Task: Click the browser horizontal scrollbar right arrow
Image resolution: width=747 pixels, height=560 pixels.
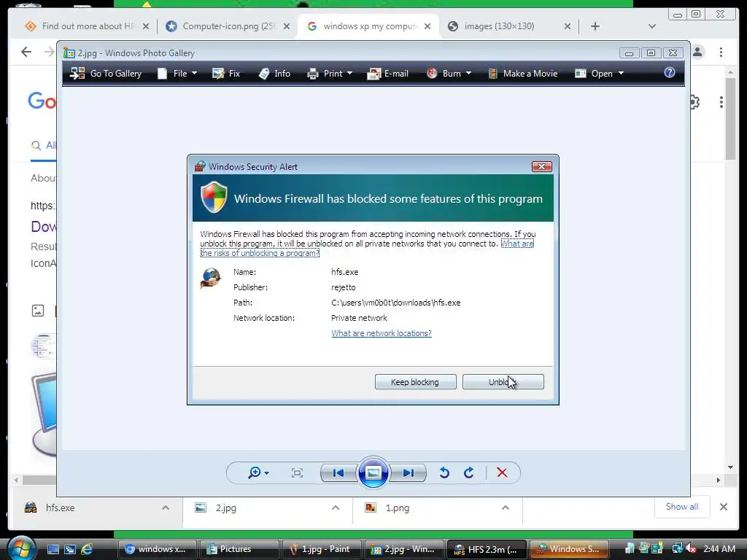Action: click(719, 481)
